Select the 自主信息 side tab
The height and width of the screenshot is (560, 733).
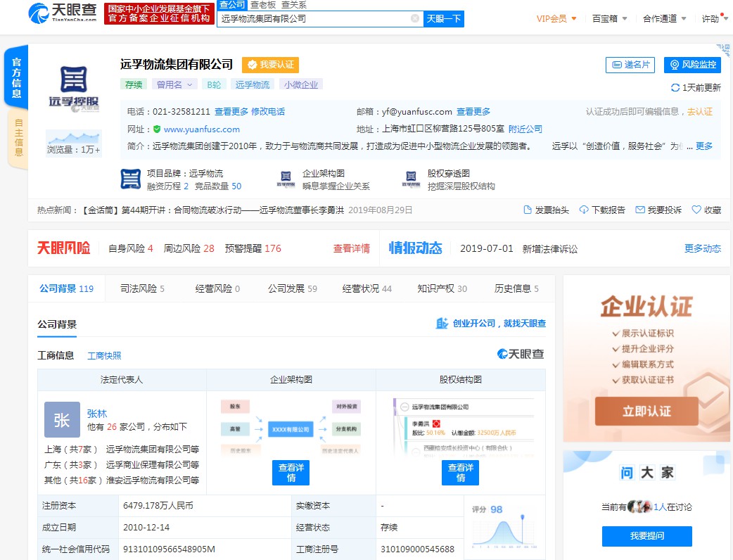point(18,137)
